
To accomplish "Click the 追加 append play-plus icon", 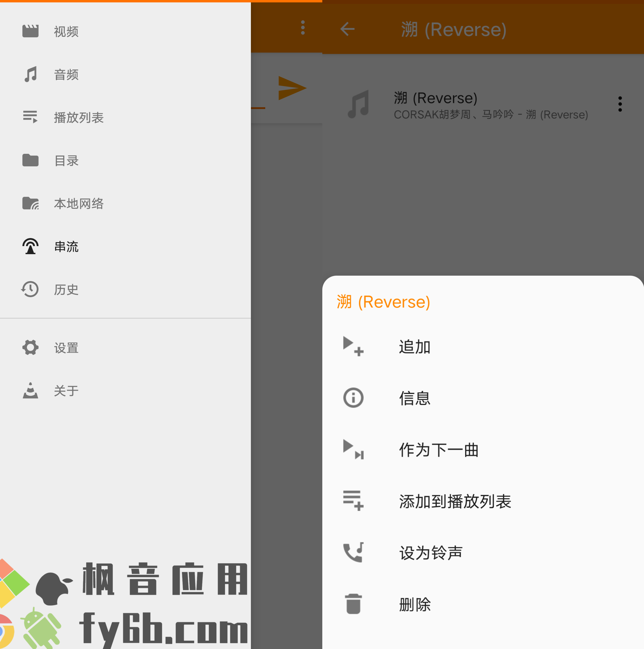I will click(x=353, y=346).
